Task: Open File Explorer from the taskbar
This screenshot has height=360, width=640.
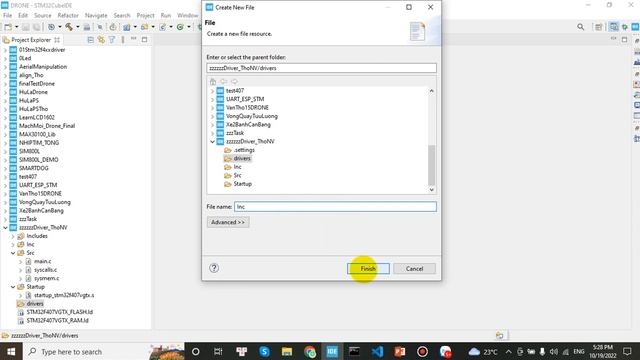Action: (x=287, y=351)
